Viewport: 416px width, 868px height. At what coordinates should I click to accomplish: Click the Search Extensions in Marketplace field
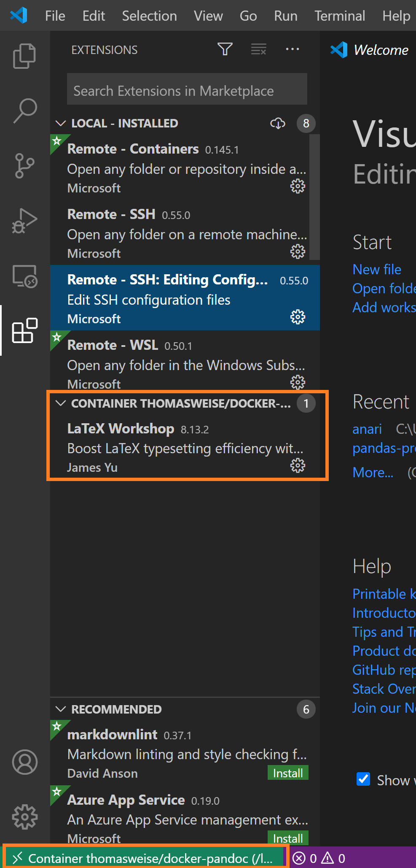(x=187, y=89)
